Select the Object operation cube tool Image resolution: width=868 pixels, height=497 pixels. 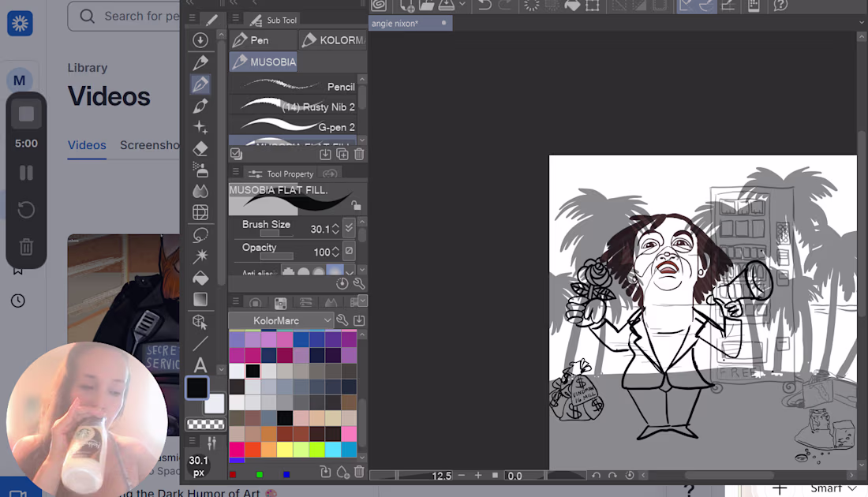pos(200,322)
